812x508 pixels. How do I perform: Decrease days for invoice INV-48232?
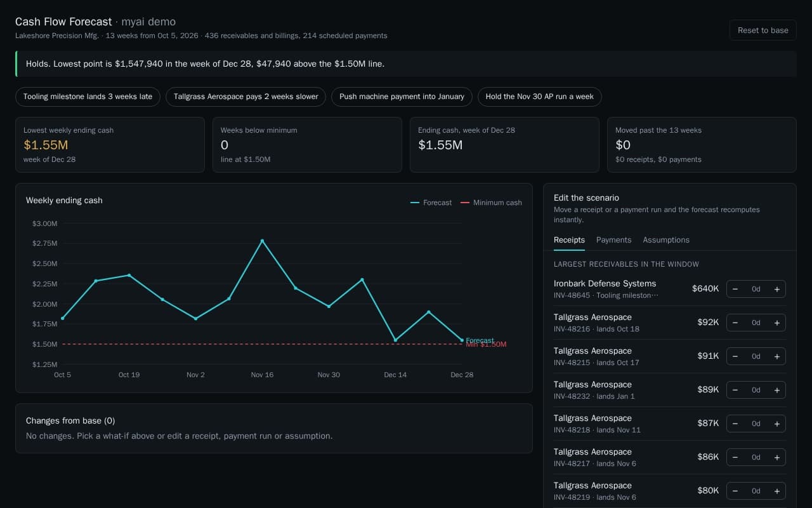click(x=735, y=390)
